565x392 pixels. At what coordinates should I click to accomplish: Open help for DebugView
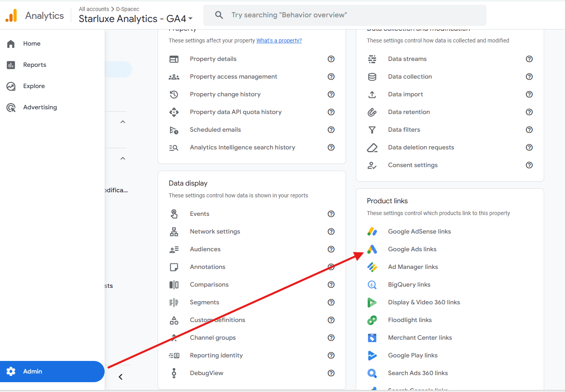tap(331, 373)
